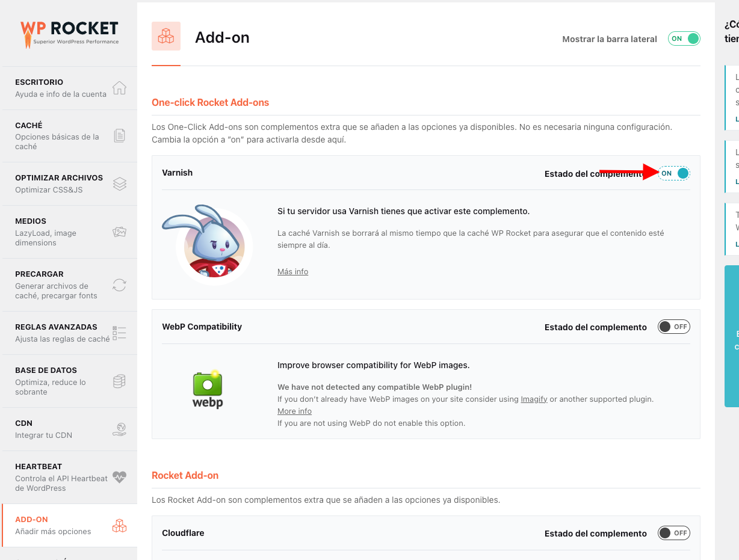Toggle Mostrar la barra lateral switch

pos(684,38)
